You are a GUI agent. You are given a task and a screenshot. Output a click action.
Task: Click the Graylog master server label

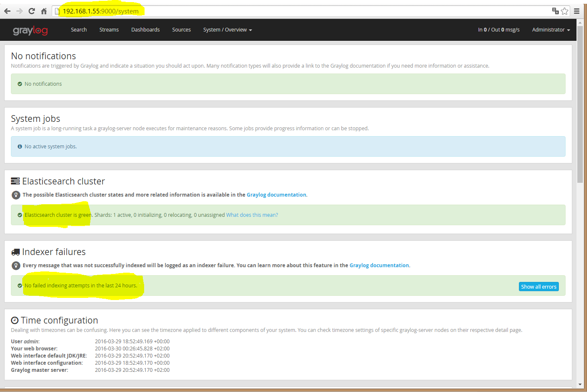pyautogui.click(x=39, y=370)
